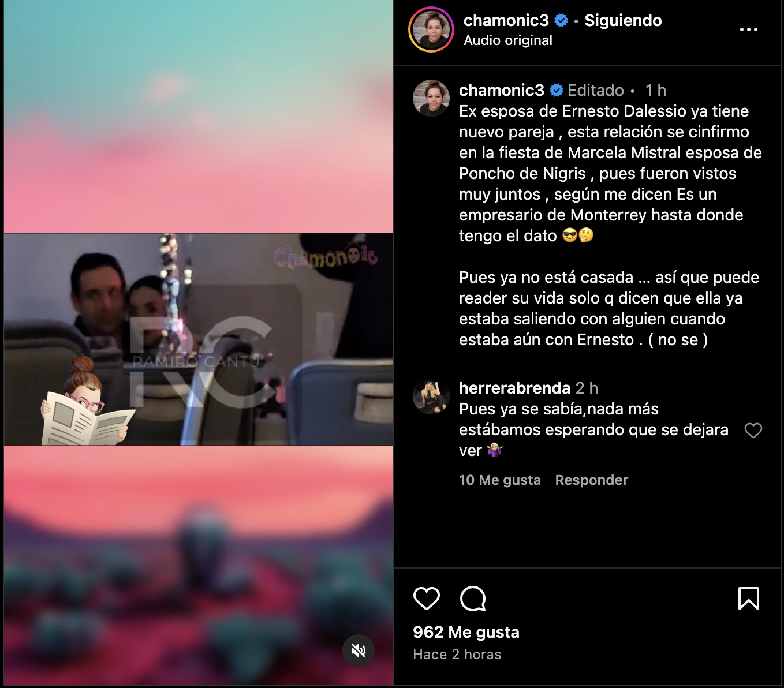Screen dimensions: 784x688
Task: Toggle Siguiendo follow status
Action: 623,21
